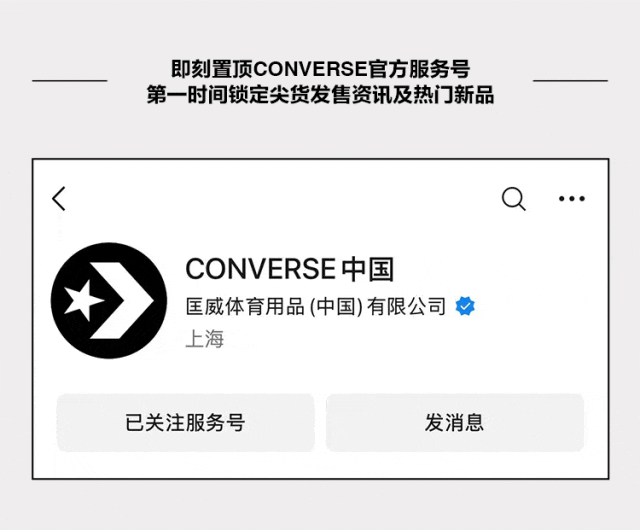This screenshot has height=530, width=640.
Task: Go back using the left arrow
Action: click(59, 199)
